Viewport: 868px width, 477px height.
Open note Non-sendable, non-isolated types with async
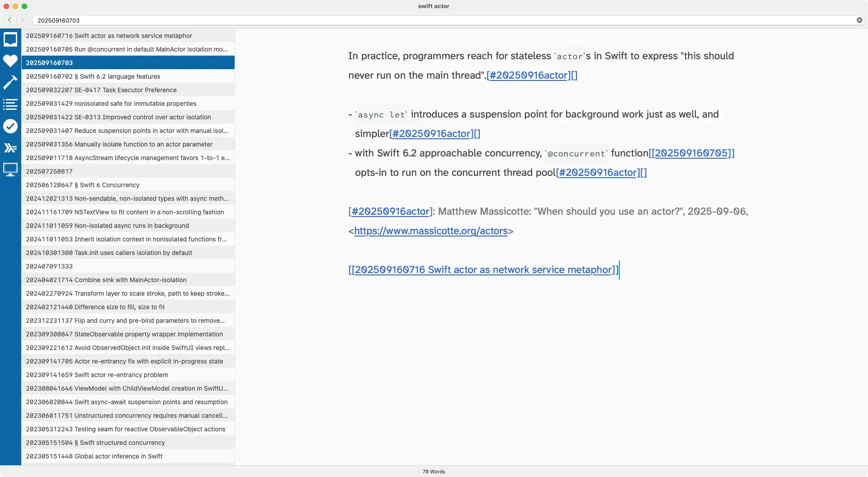(x=128, y=198)
